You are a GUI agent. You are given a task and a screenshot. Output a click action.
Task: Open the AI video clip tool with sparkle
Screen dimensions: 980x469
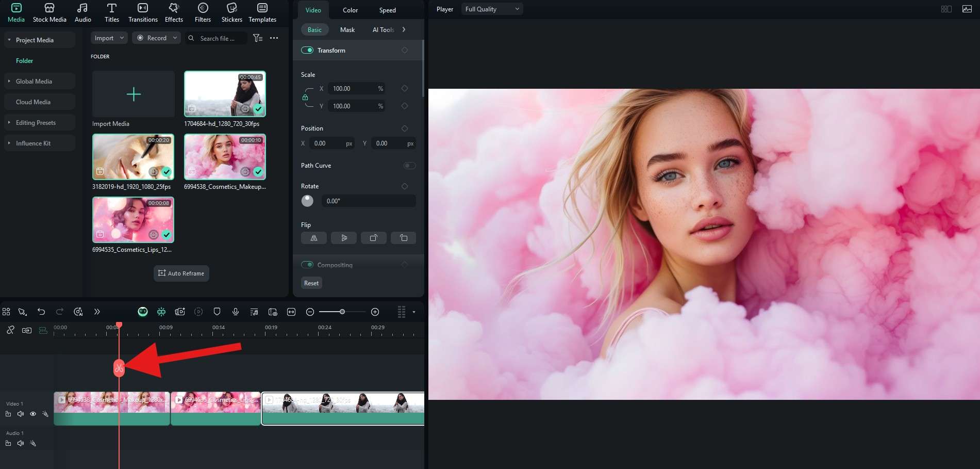tap(180, 312)
